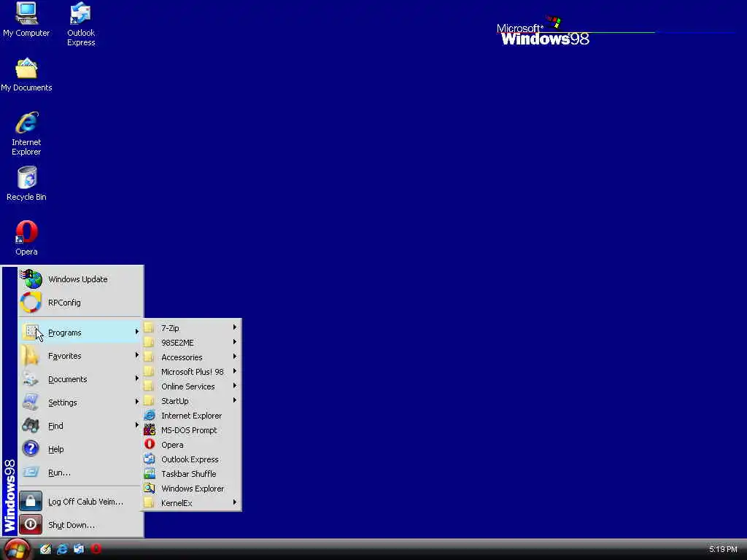Choose Help from the Start menu
This screenshot has height=560, width=747.
80,448
